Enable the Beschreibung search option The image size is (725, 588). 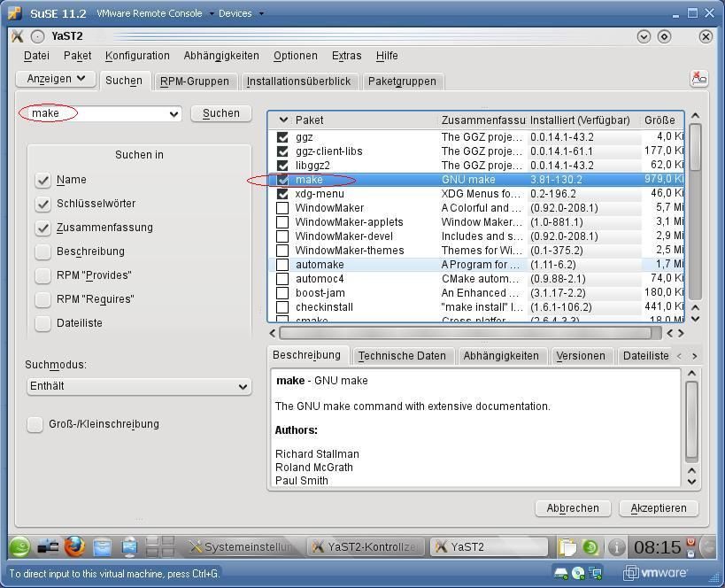(x=43, y=251)
